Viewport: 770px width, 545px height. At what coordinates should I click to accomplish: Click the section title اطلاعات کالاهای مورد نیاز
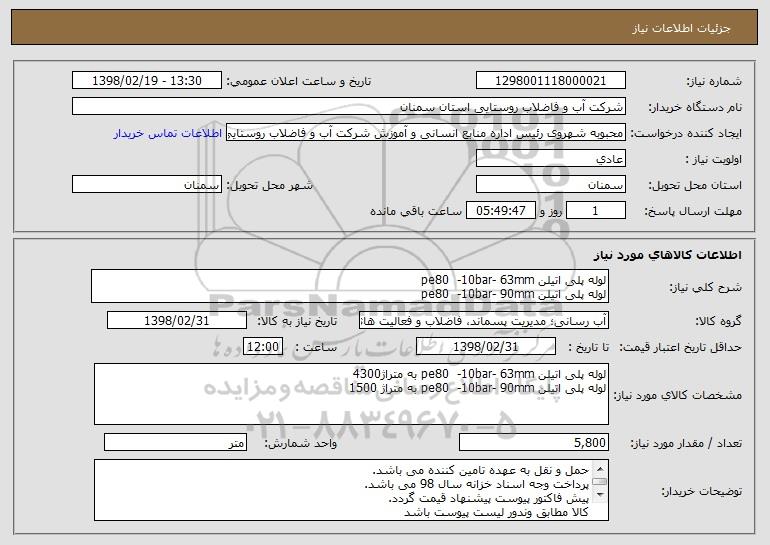(667, 255)
